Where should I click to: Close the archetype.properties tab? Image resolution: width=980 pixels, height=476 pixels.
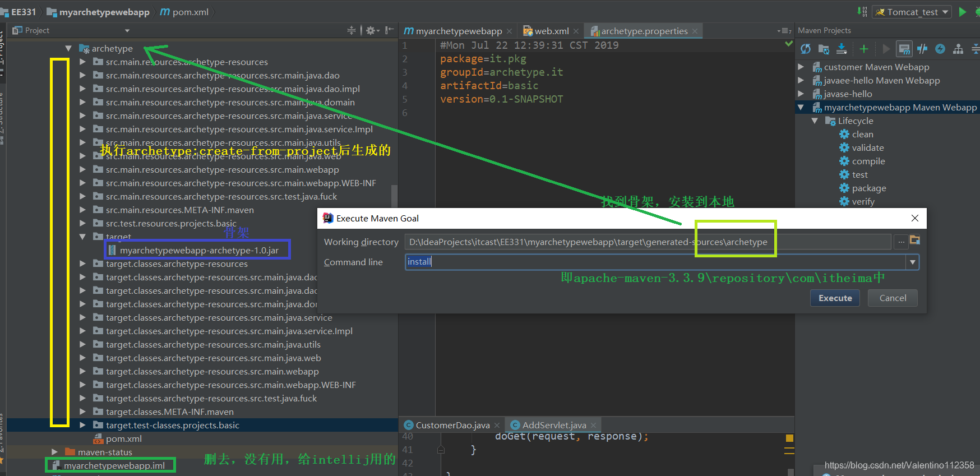pos(695,31)
